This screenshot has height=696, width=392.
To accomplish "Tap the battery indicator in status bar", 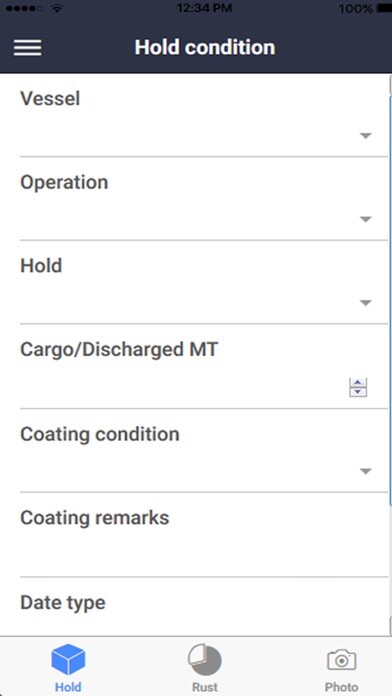I will pyautogui.click(x=384, y=8).
